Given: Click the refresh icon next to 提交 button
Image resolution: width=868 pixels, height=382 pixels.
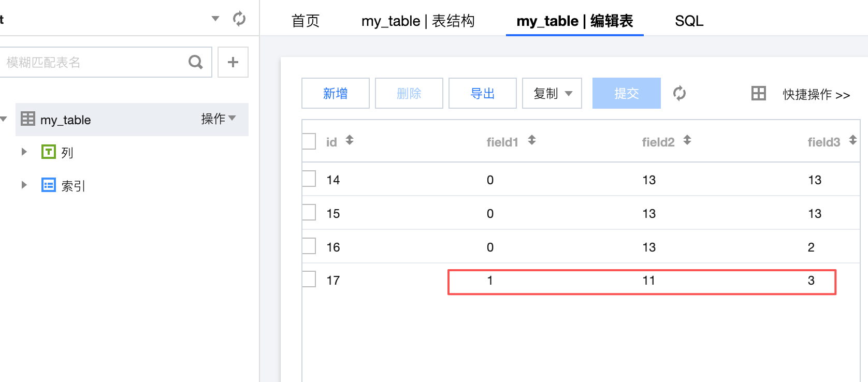Looking at the screenshot, I should click(x=679, y=93).
